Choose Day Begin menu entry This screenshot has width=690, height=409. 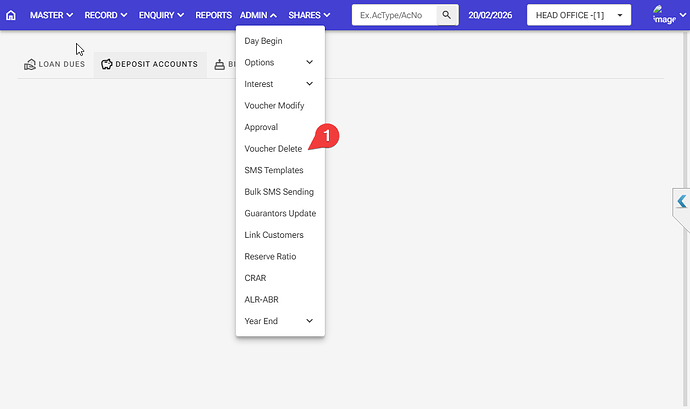pos(263,41)
